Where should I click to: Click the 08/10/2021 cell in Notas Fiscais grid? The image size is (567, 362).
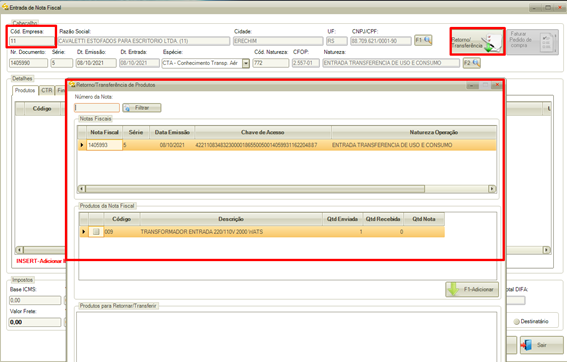pyautogui.click(x=172, y=145)
